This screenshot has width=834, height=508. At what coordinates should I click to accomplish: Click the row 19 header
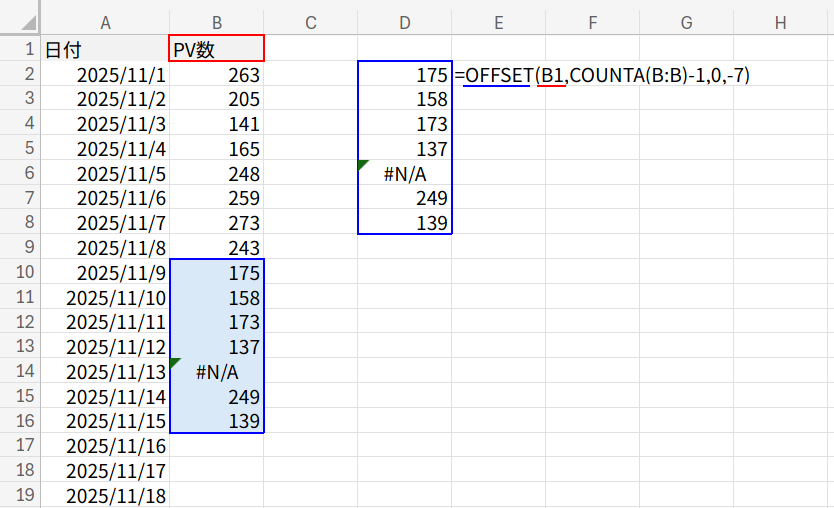[20, 496]
